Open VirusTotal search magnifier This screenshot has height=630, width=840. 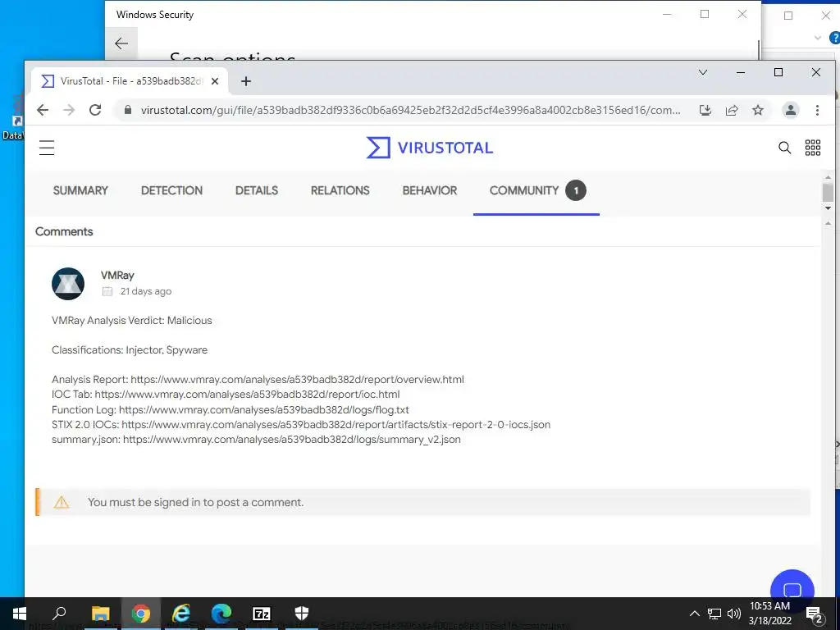pyautogui.click(x=784, y=148)
